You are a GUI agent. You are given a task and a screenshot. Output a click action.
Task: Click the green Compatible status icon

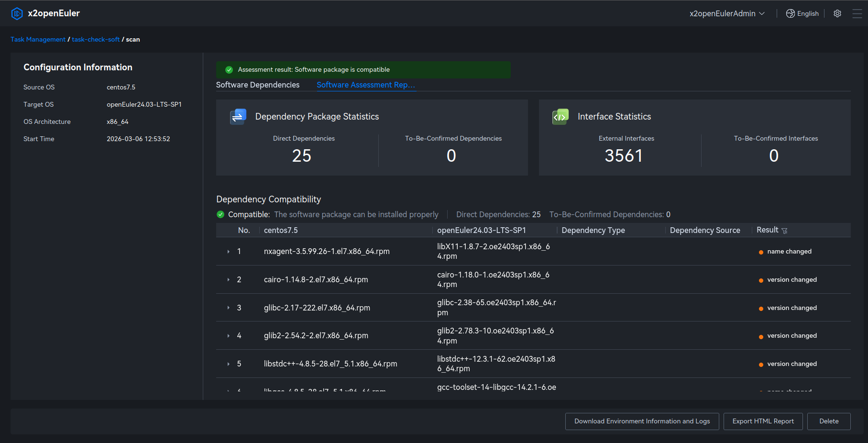pos(220,214)
